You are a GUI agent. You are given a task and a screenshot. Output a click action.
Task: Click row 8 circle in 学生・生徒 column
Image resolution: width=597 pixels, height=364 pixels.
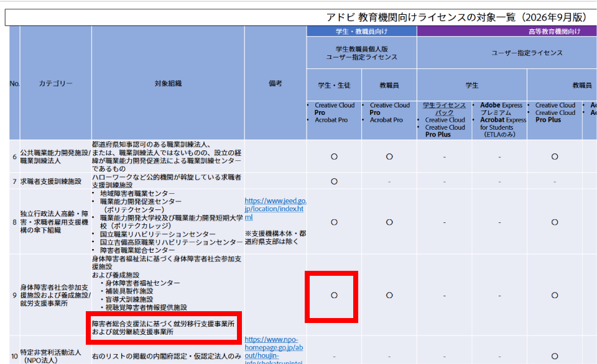pos(335,222)
